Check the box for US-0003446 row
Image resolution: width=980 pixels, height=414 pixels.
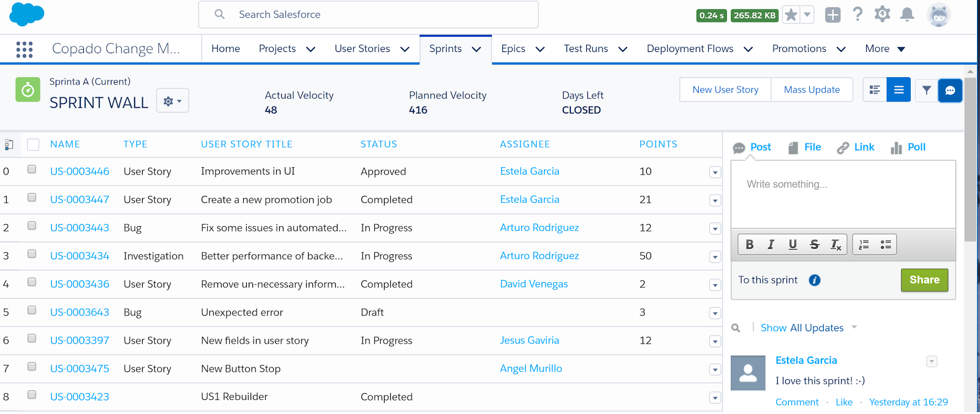point(32,170)
